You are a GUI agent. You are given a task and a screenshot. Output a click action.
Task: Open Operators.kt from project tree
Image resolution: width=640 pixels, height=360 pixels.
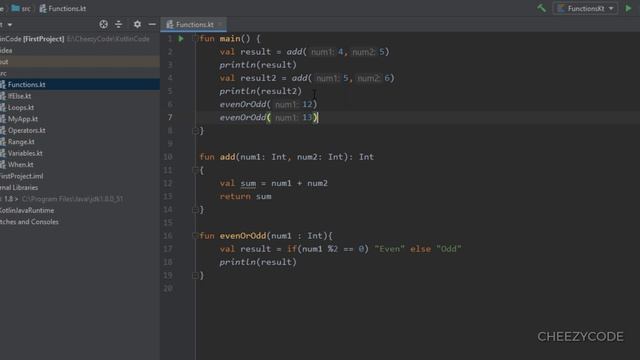point(27,130)
